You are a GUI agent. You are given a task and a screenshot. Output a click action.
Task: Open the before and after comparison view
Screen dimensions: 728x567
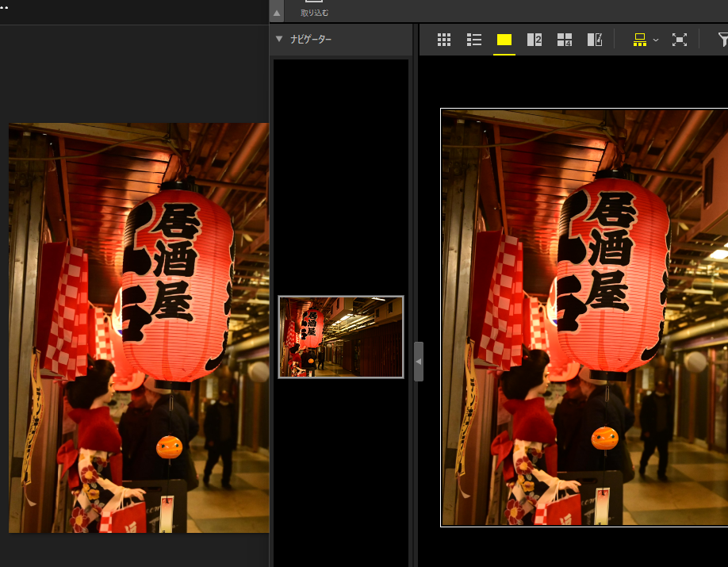[x=595, y=40]
